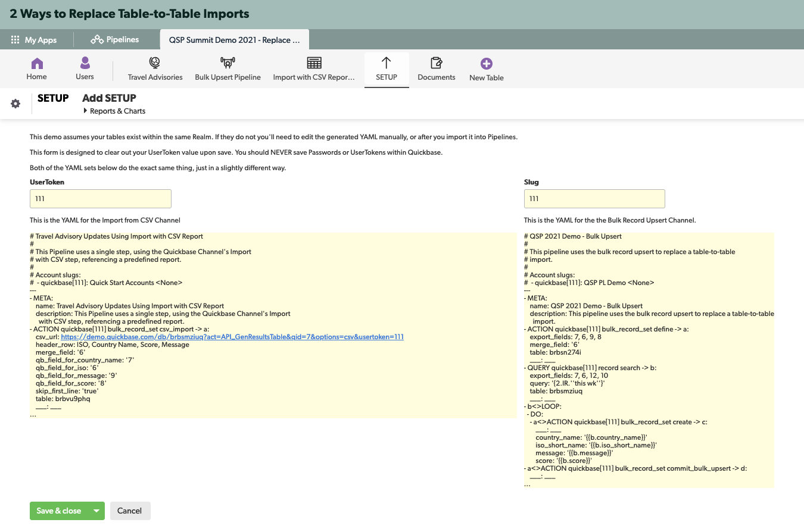Click the Import with CSV YAML text area
The width and height of the screenshot is (804, 532).
(273, 326)
